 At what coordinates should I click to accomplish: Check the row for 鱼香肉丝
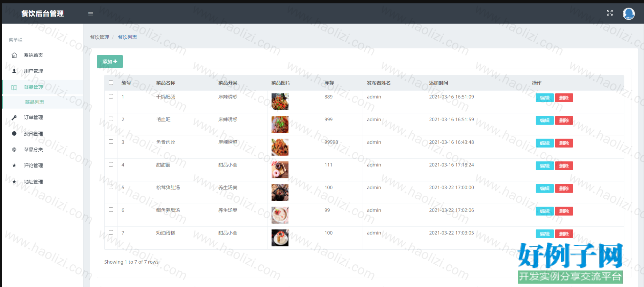point(111,141)
